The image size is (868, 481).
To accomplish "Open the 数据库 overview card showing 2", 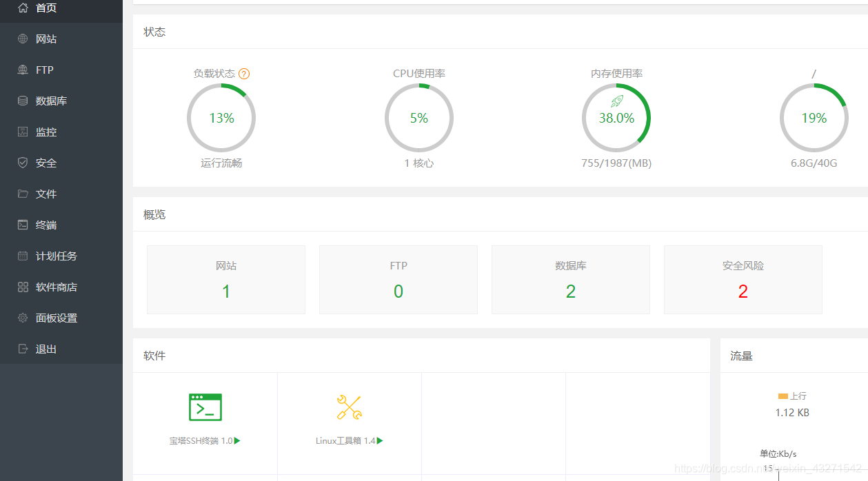I will coord(571,280).
